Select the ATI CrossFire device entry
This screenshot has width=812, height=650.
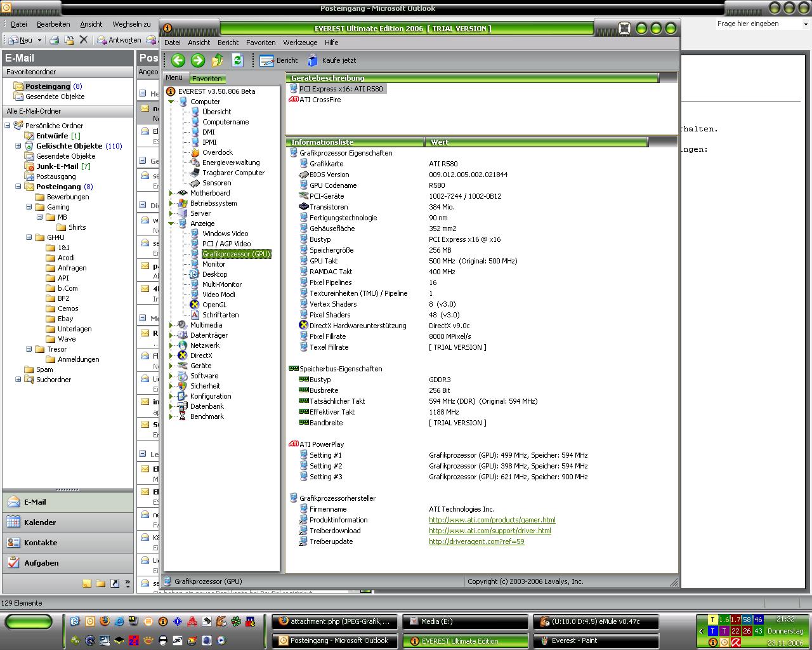[320, 100]
